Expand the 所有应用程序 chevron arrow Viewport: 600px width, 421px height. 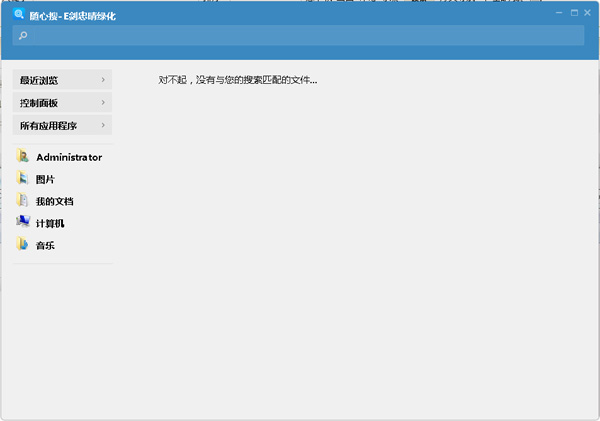tap(103, 125)
